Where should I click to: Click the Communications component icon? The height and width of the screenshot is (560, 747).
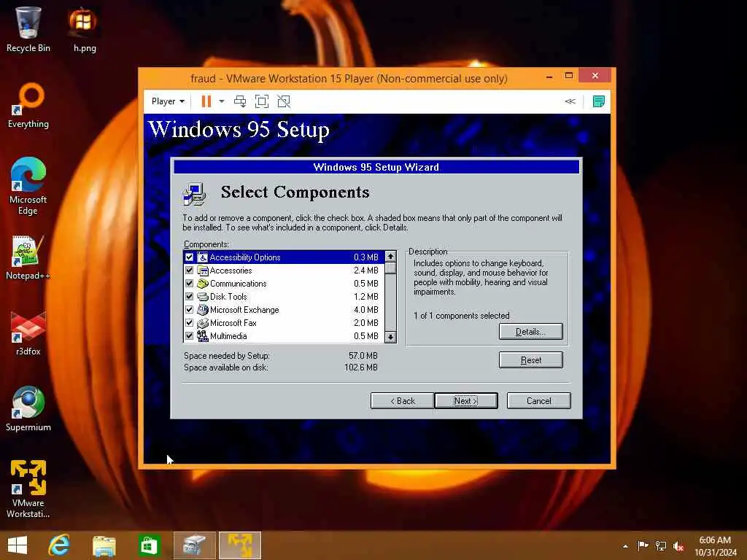(203, 284)
